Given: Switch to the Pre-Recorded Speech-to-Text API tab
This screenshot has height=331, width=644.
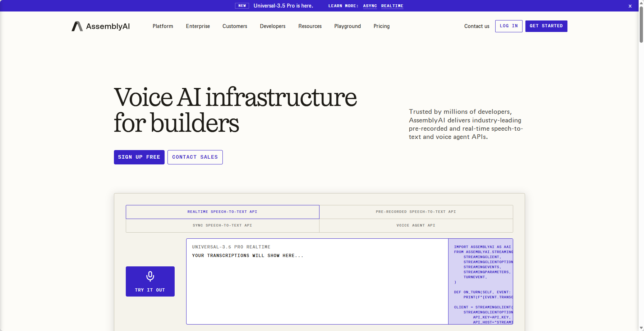Looking at the screenshot, I should tap(416, 212).
